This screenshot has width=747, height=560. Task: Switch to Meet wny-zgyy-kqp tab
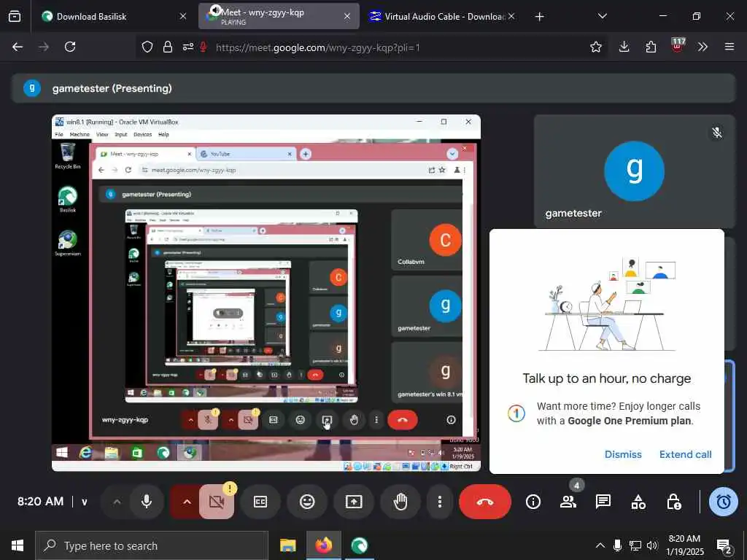[279, 17]
